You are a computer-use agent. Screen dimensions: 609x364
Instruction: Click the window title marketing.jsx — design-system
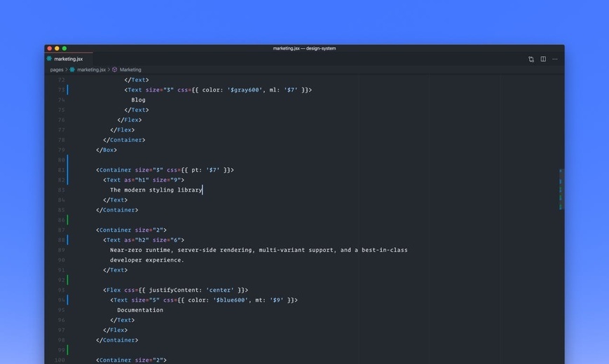(x=304, y=48)
